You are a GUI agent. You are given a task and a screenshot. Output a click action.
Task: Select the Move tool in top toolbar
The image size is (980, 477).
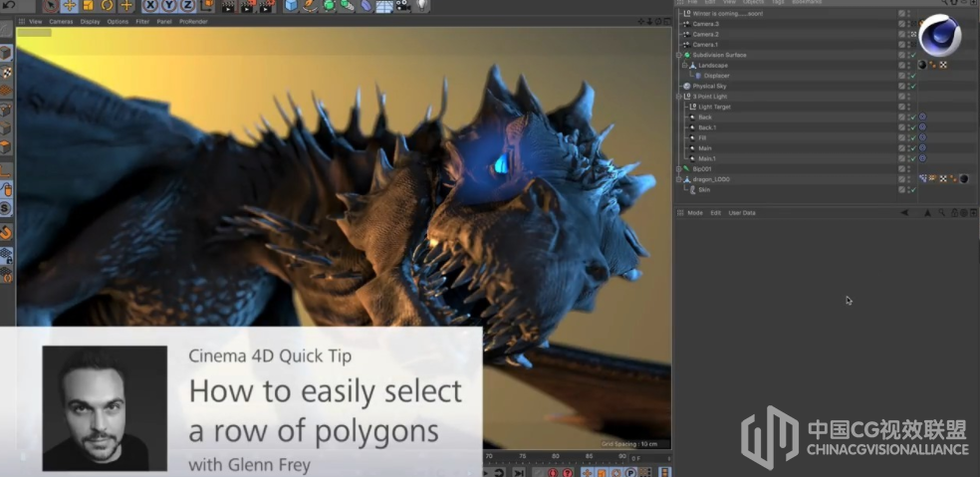click(70, 6)
